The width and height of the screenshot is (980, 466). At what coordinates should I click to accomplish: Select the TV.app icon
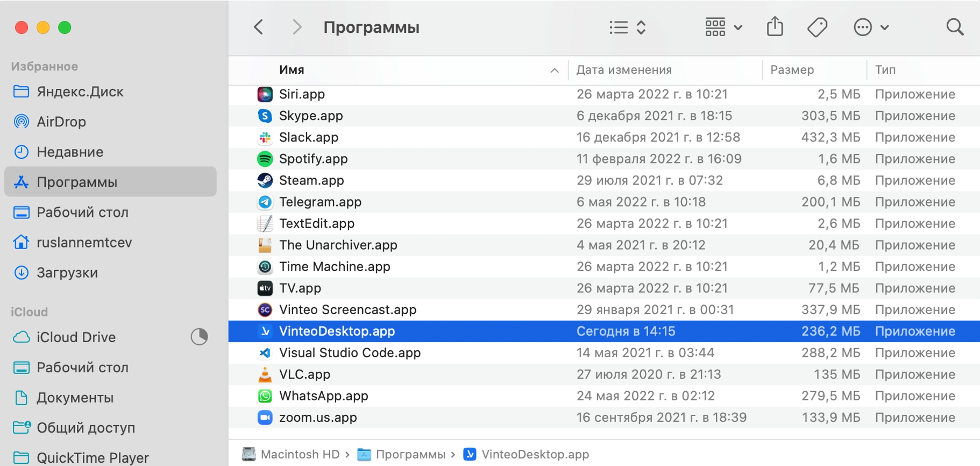265,288
